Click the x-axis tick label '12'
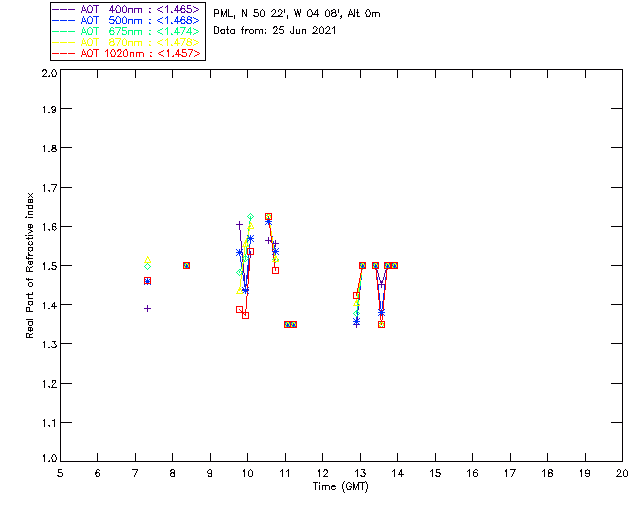Viewport: 640px width, 512px height. pyautogui.click(x=322, y=473)
